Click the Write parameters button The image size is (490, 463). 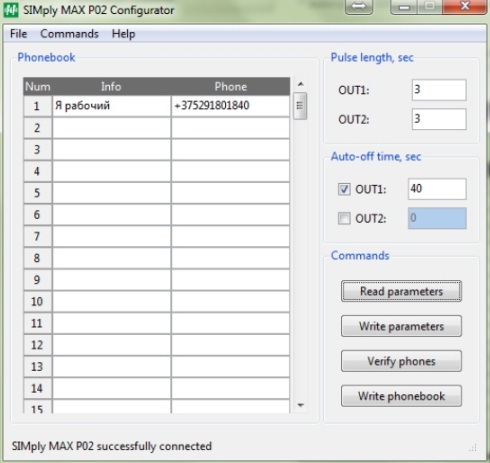pyautogui.click(x=401, y=326)
